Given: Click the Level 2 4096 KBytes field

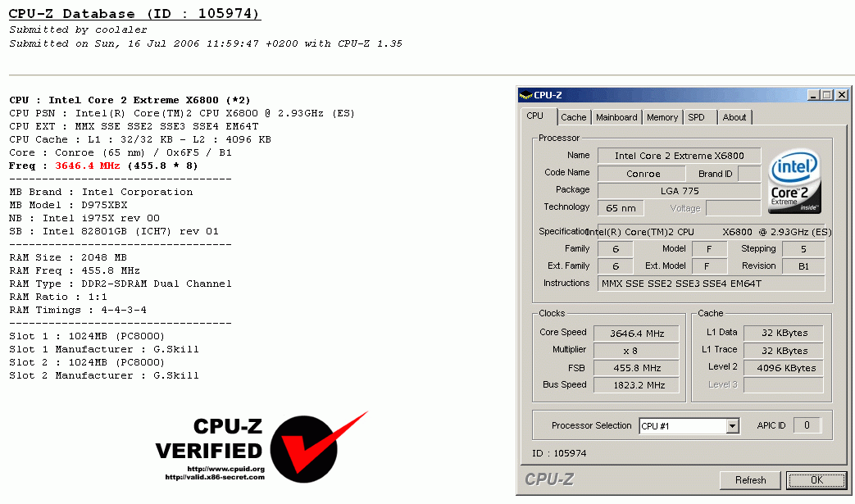Looking at the screenshot, I should (x=784, y=368).
